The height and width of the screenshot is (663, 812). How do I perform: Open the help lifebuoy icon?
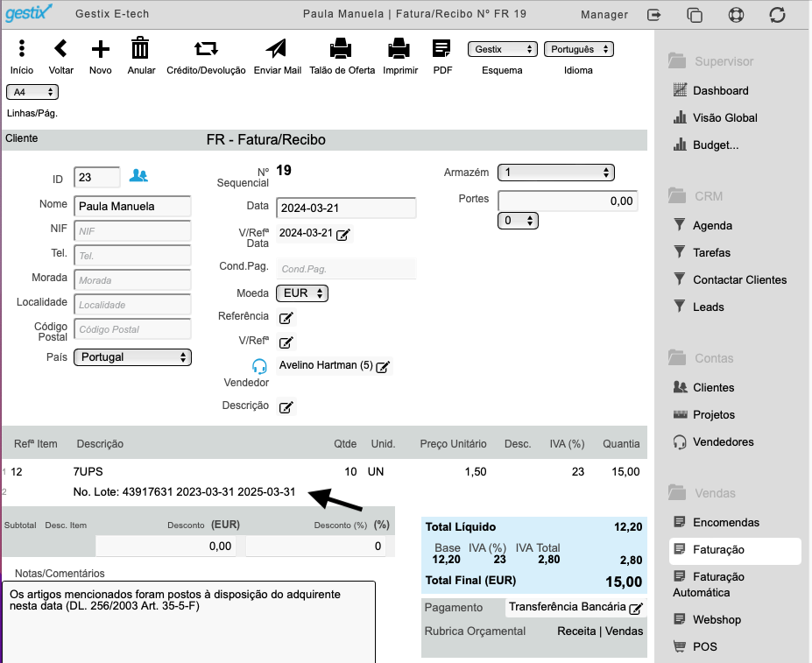click(736, 15)
